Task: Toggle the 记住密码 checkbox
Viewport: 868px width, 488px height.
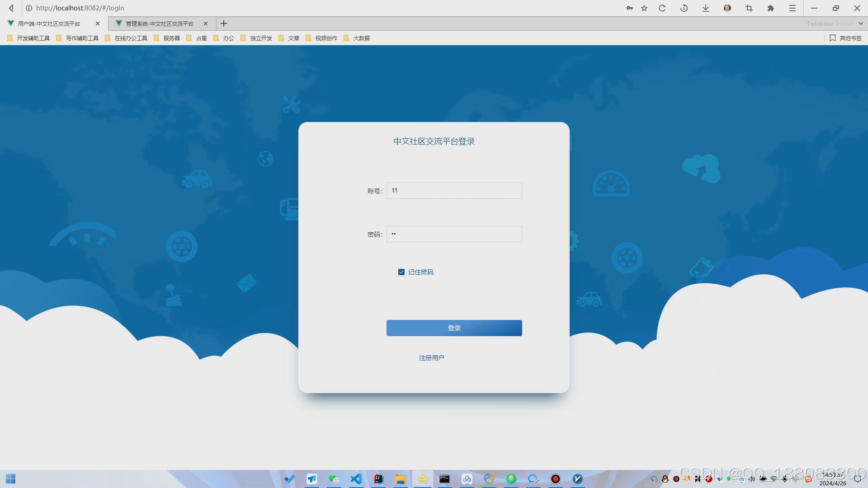Action: (401, 272)
